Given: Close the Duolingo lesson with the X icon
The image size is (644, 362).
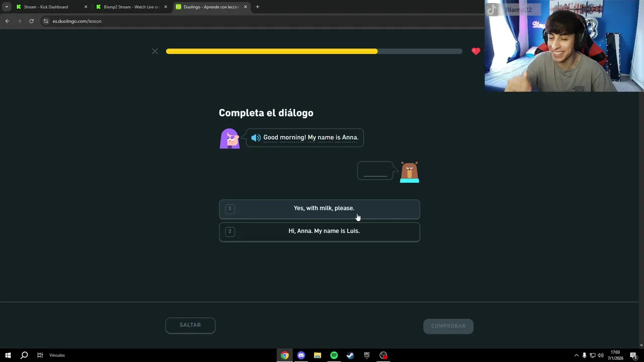Looking at the screenshot, I should (155, 51).
